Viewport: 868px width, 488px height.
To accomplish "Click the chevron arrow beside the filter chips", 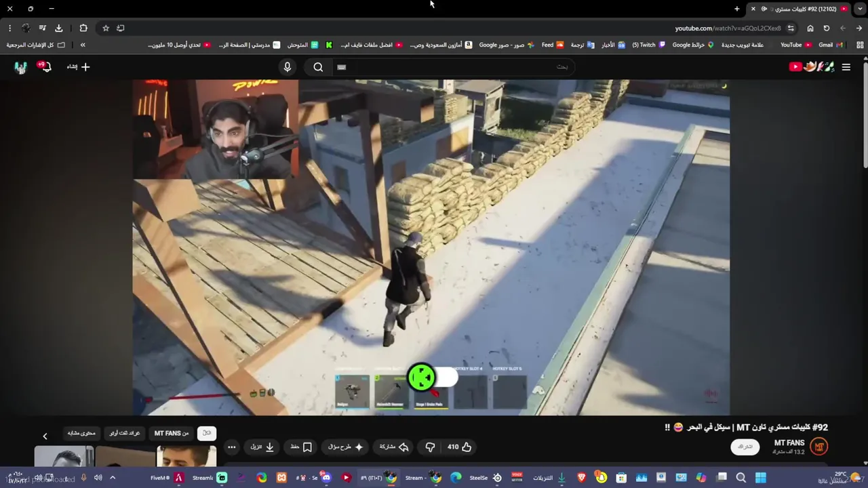I will [x=45, y=436].
